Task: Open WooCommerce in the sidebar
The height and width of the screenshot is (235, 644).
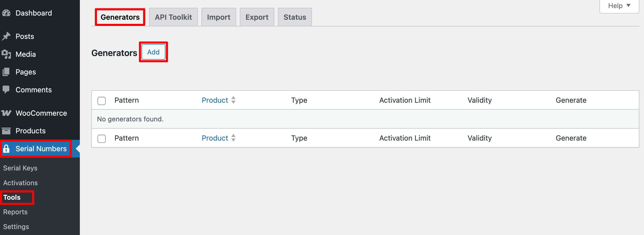Action: click(41, 113)
